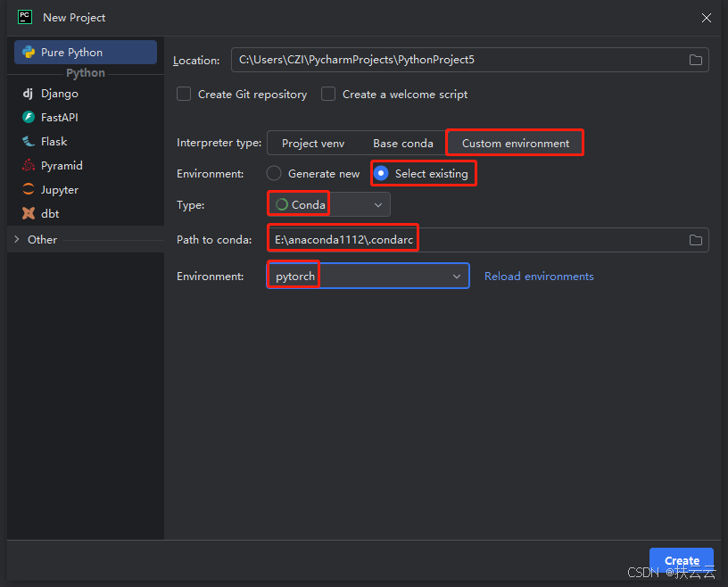Switch to Base conda interpreter type
728x587 pixels.
pos(403,143)
